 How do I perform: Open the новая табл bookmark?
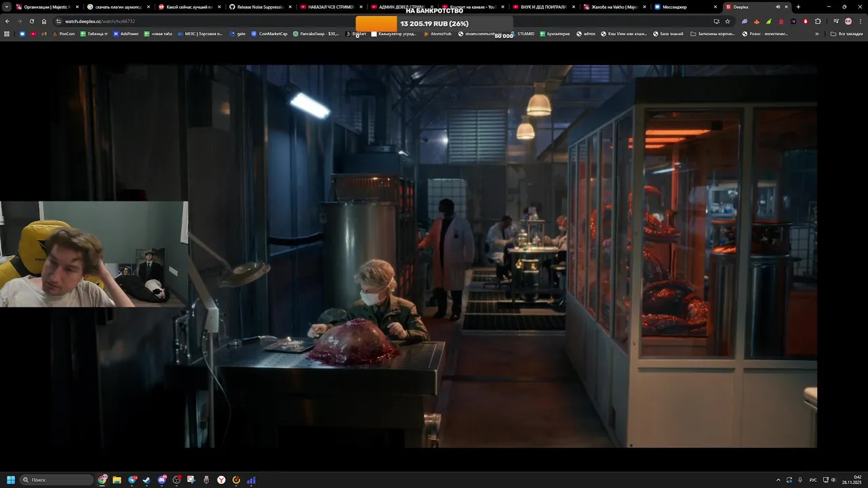[158, 33]
